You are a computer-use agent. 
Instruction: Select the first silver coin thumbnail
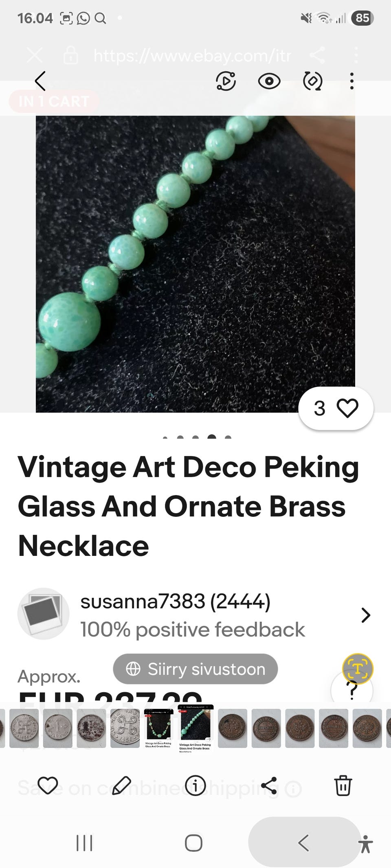click(x=24, y=728)
